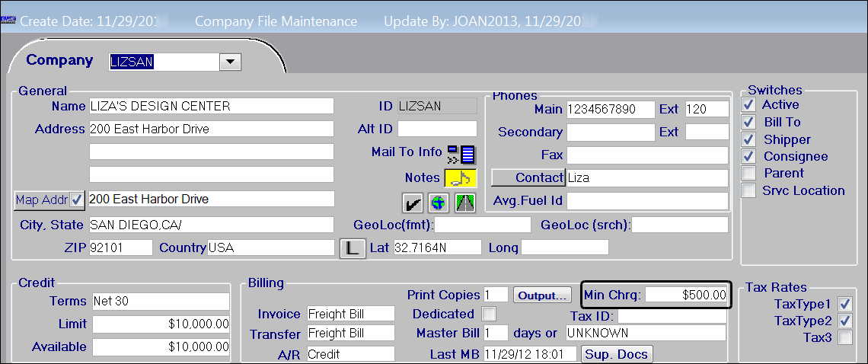Click the Secondary phone field
This screenshot has width=868, height=364.
pyautogui.click(x=611, y=132)
